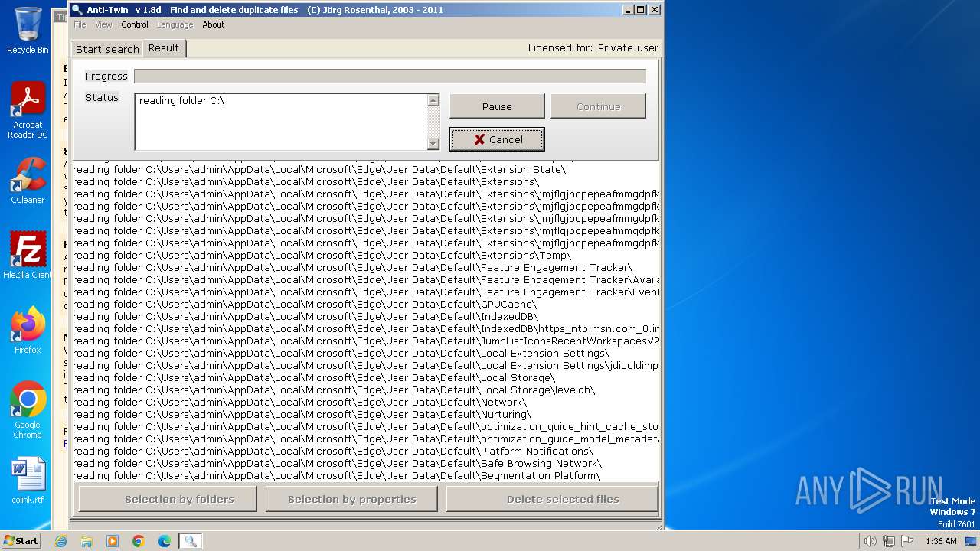This screenshot has height=551, width=980.
Task: Minimize the Anti-Twin window
Action: coord(628,10)
